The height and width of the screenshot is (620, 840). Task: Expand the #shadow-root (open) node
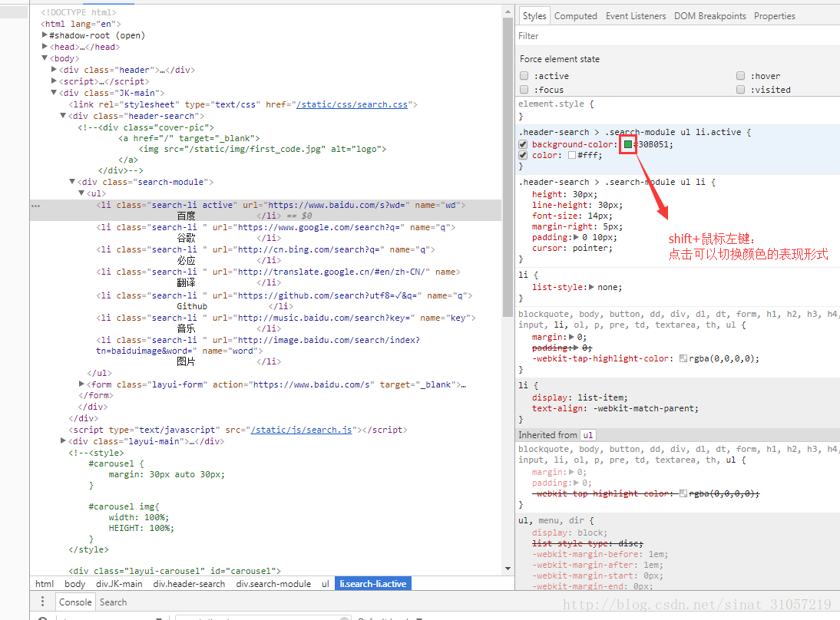click(45, 35)
